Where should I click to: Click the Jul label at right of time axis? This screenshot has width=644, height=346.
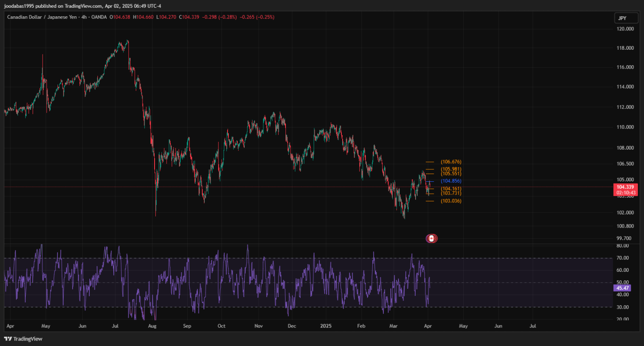pyautogui.click(x=533, y=326)
